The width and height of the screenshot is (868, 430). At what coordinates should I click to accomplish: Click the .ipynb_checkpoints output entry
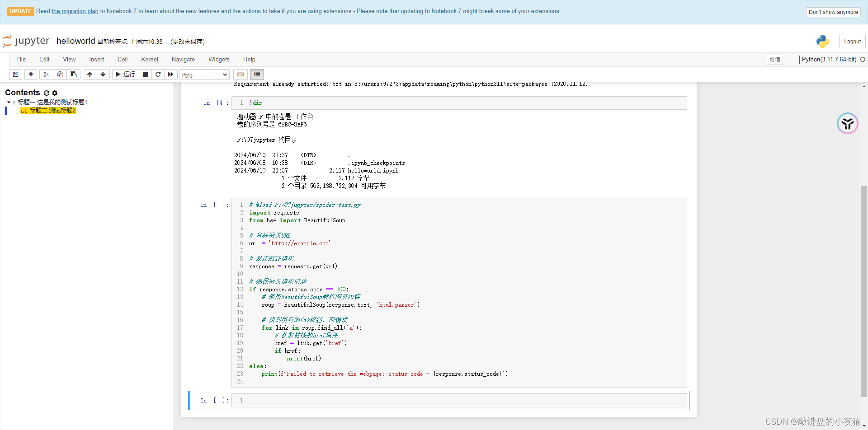[377, 163]
